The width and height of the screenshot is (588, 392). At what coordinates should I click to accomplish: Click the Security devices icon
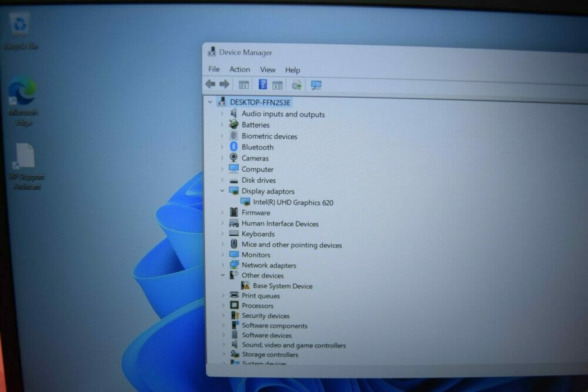235,315
